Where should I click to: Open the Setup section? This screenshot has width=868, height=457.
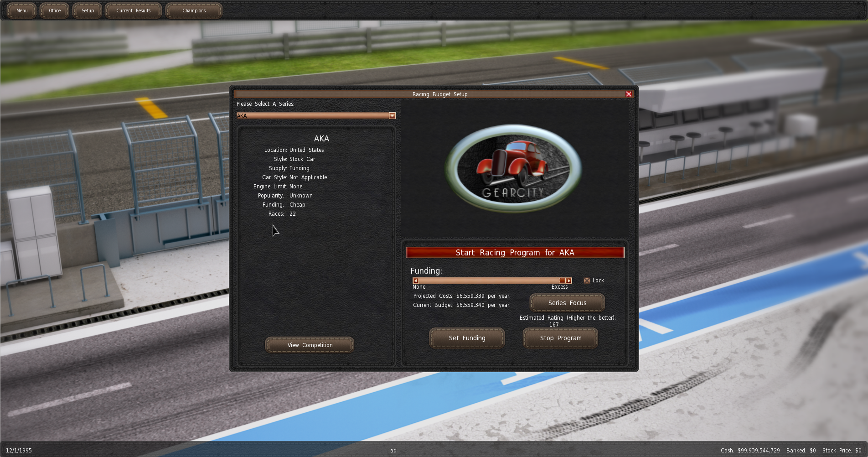[x=88, y=10]
